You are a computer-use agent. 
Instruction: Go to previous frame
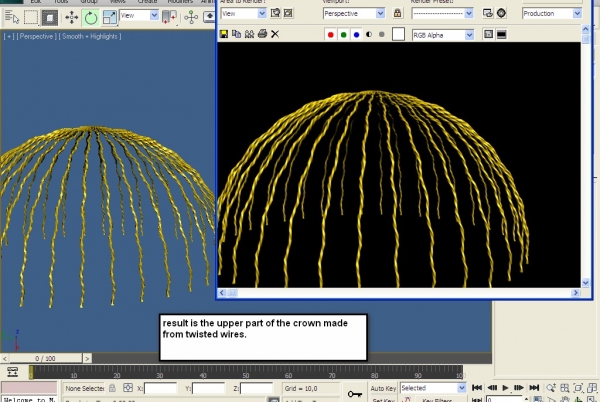pos(492,387)
